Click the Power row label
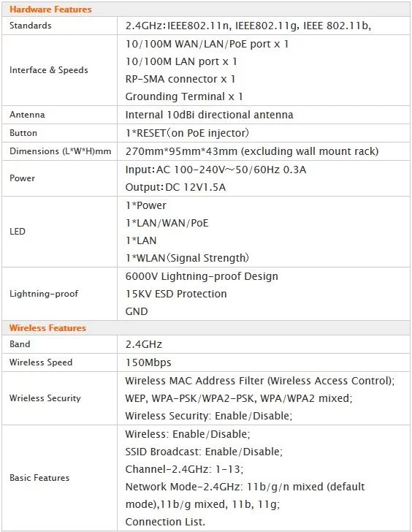The width and height of the screenshot is (412, 532). click(x=22, y=178)
